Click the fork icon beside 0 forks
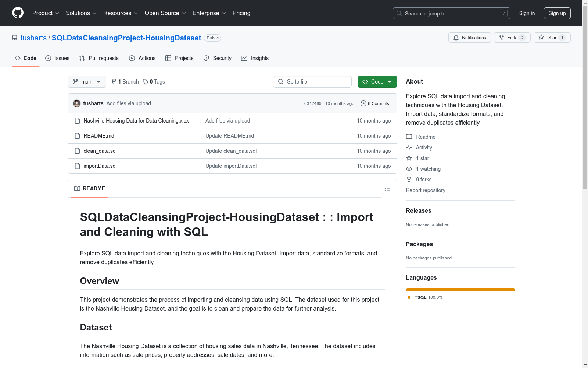 [x=409, y=180]
